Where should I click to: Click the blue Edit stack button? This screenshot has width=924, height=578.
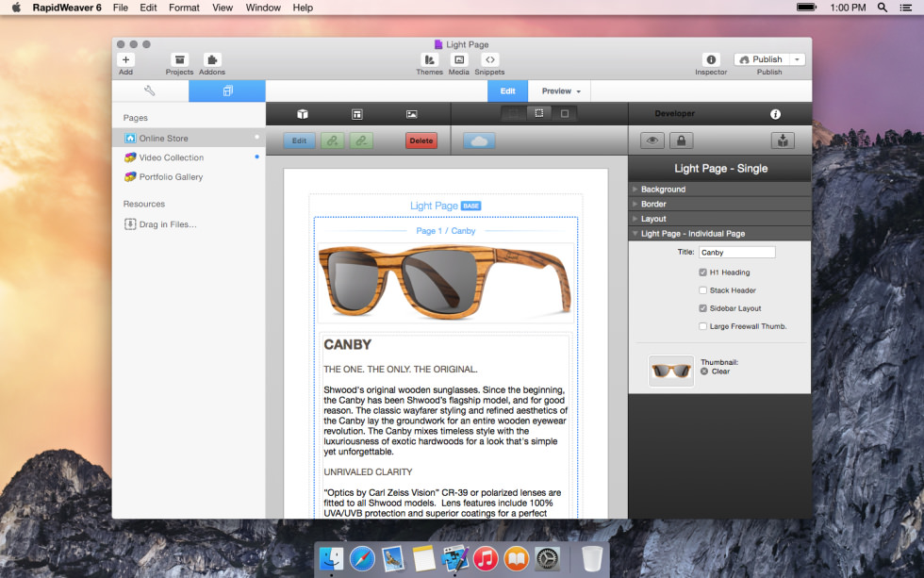300,140
